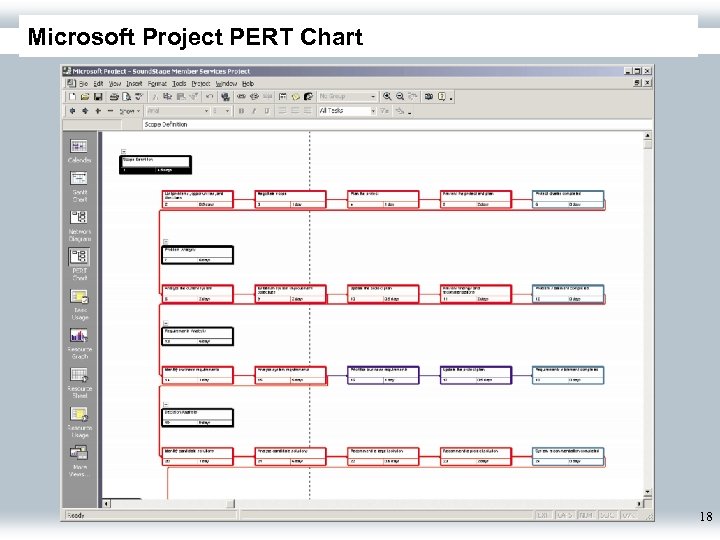Viewport: 720px width, 540px height.
Task: Select the Requirements Analysis task box
Action: click(197, 336)
